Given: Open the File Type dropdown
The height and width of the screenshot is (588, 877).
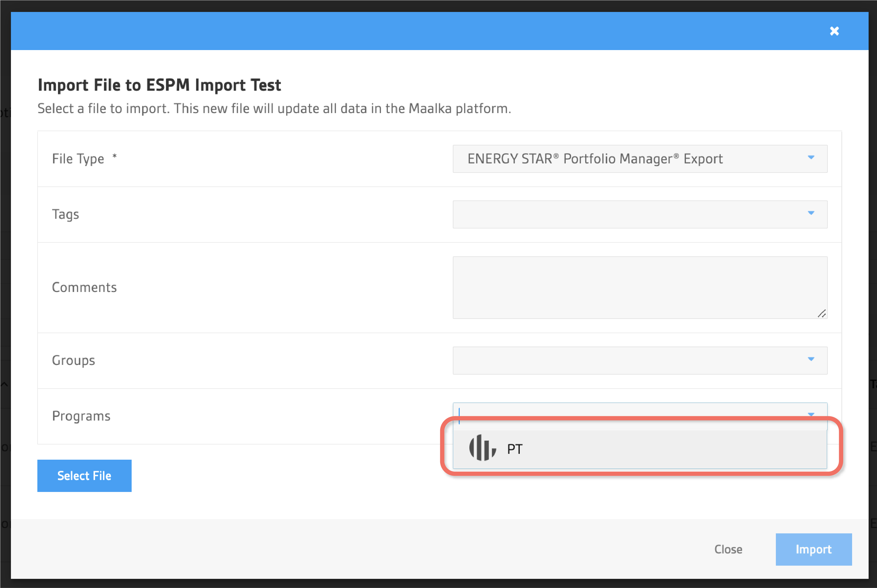Looking at the screenshot, I should [x=640, y=159].
